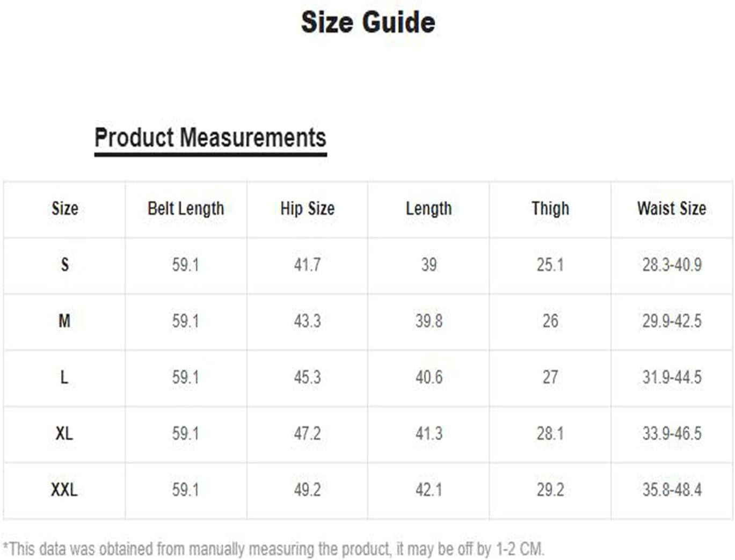Click the Waist Size column header

coord(672,208)
